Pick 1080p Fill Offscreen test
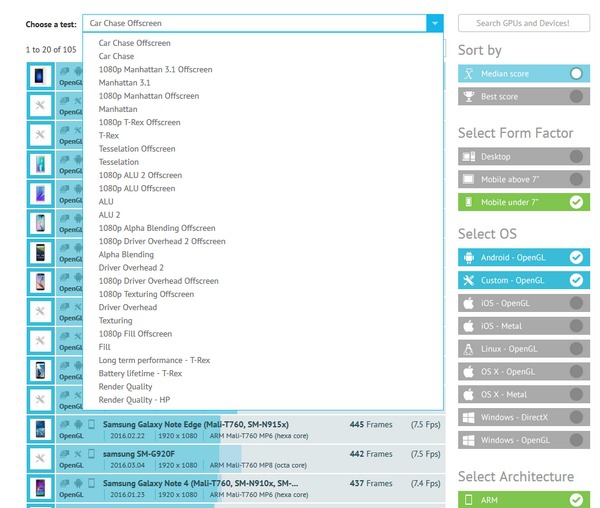The image size is (600, 508). click(x=135, y=334)
